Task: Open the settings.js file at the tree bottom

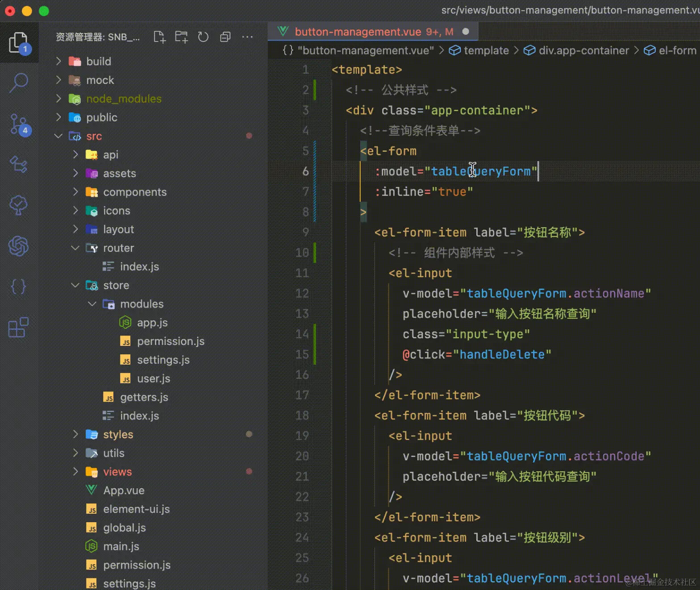Action: 129,583
